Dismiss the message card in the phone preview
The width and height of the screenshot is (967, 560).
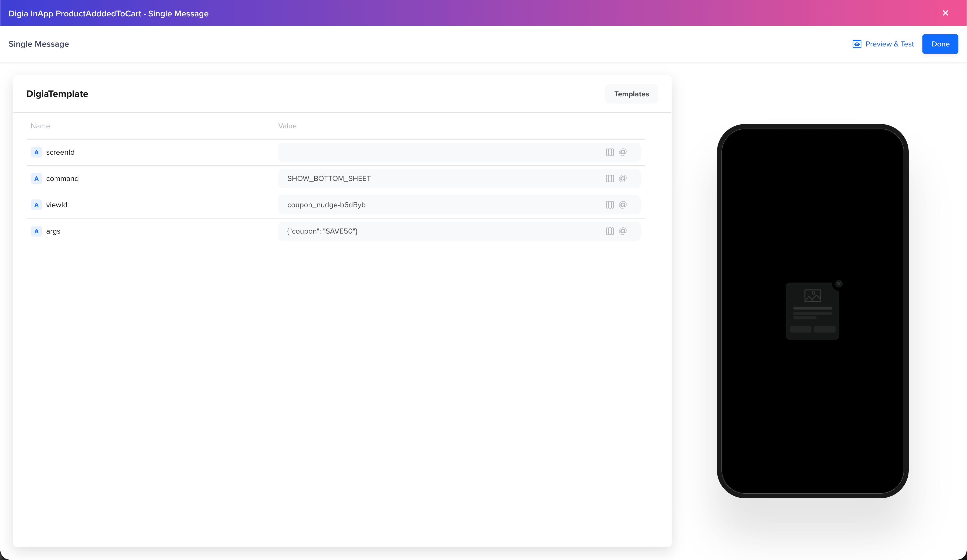coord(839,283)
